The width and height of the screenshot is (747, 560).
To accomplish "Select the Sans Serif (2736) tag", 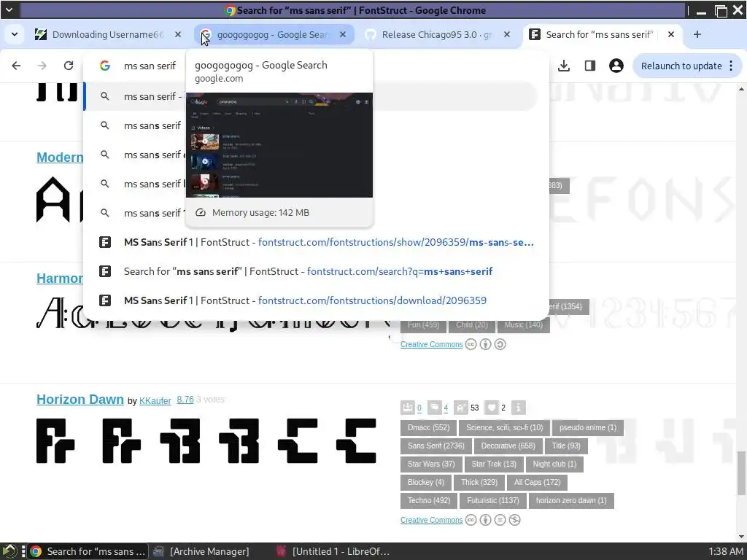I will (x=436, y=446).
